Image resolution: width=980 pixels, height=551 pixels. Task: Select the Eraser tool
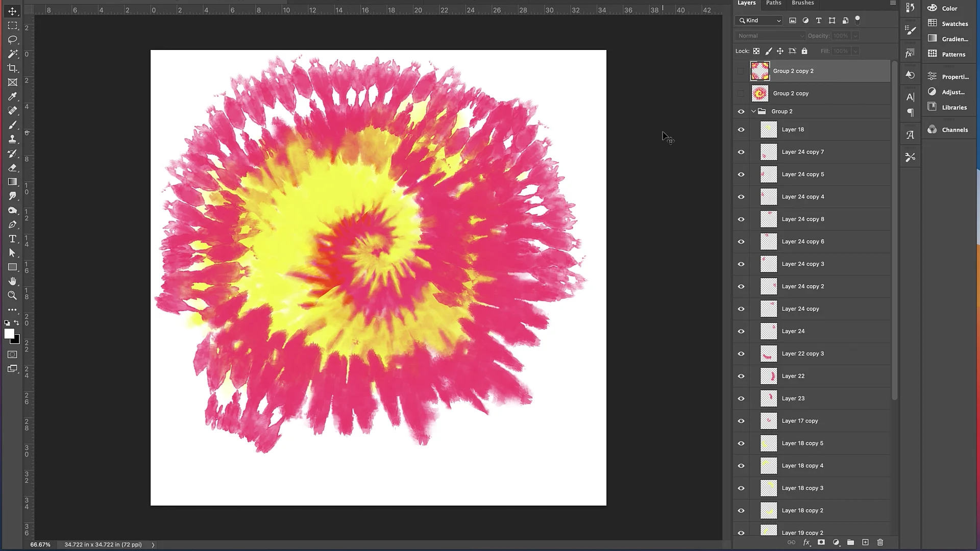12,167
